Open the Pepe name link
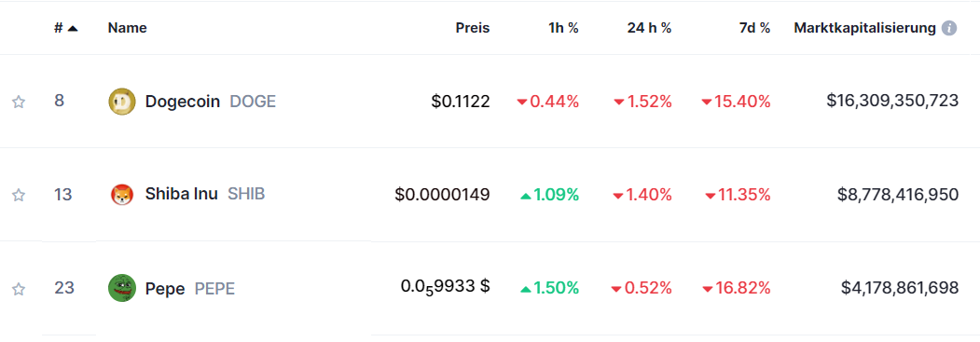Image resolution: width=980 pixels, height=342 pixels. point(165,289)
